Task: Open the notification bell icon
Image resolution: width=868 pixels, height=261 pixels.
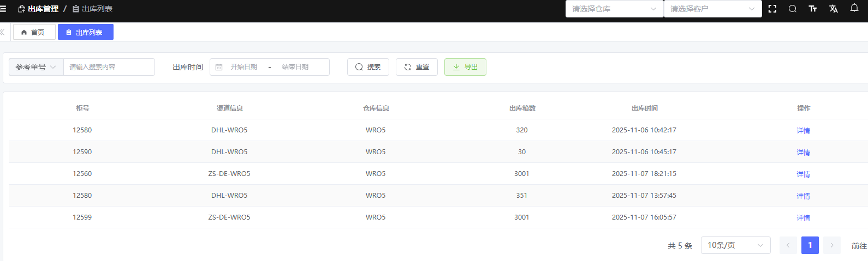Action: click(x=854, y=8)
